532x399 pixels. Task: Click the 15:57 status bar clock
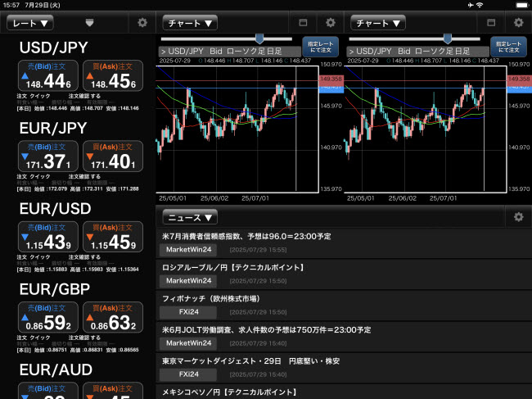11,5
